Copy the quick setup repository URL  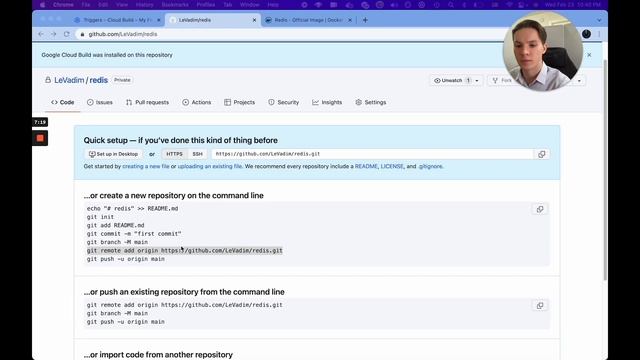541,154
